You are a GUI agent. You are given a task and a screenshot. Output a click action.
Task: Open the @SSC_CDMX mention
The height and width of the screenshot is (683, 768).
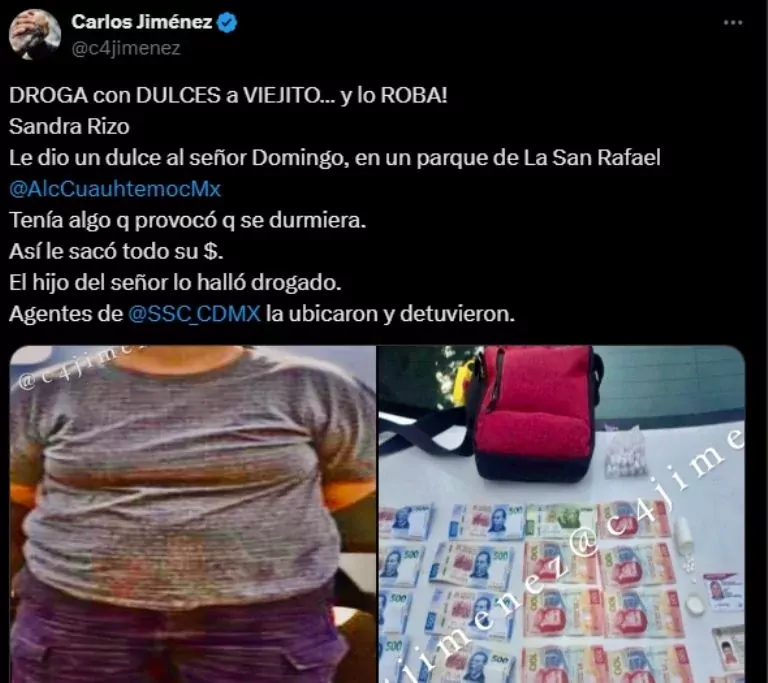(x=194, y=314)
